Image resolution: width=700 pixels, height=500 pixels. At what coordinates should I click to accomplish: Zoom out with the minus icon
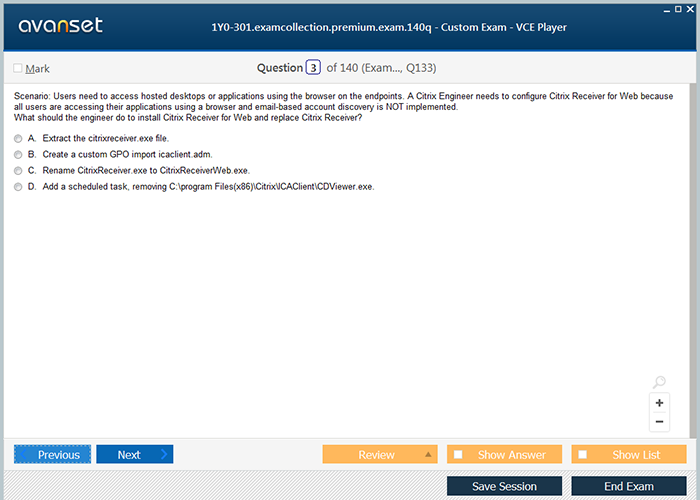point(659,422)
